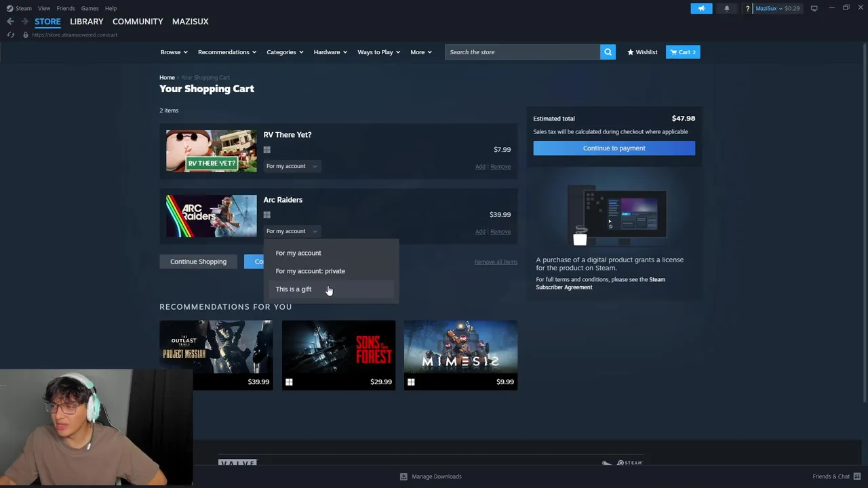This screenshot has height=488, width=868.
Task: Open the RV There Yet? game thumbnail
Action: 212,150
